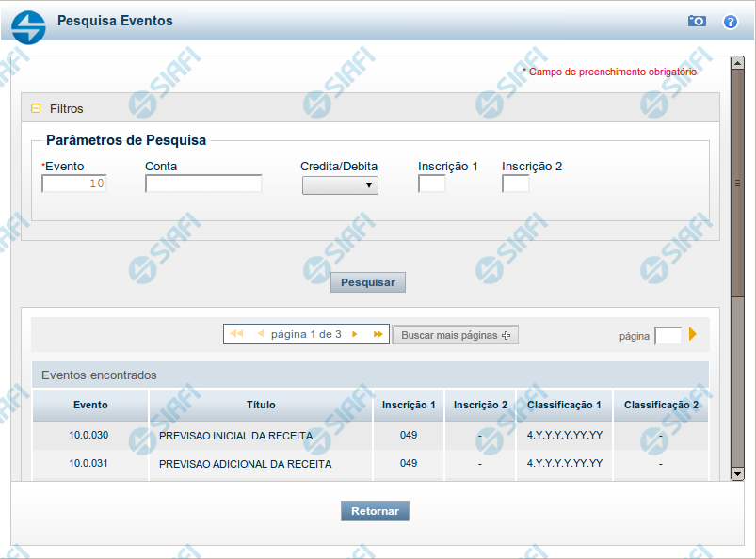This screenshot has height=559, width=756.
Task: Open the help question mark icon
Action: point(730,21)
